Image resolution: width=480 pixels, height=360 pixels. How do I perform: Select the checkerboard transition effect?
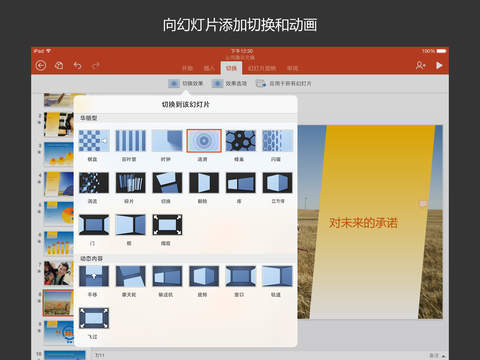[x=94, y=141]
